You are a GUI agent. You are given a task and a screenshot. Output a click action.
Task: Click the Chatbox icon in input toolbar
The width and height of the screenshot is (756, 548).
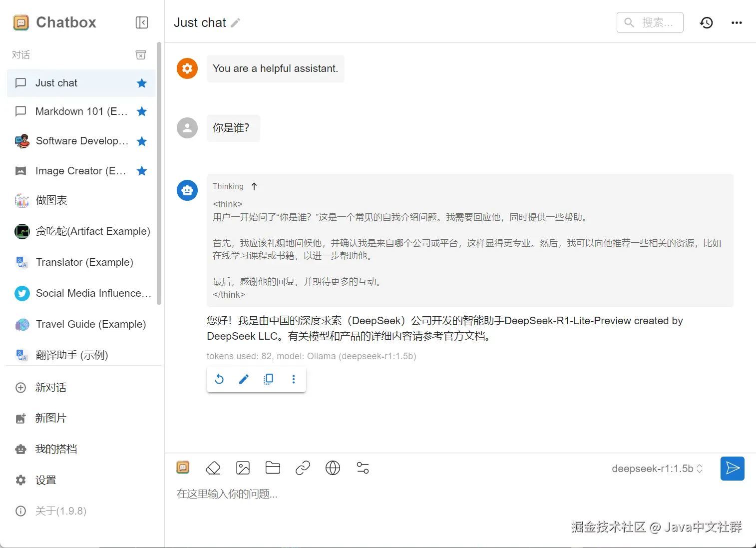coord(183,468)
